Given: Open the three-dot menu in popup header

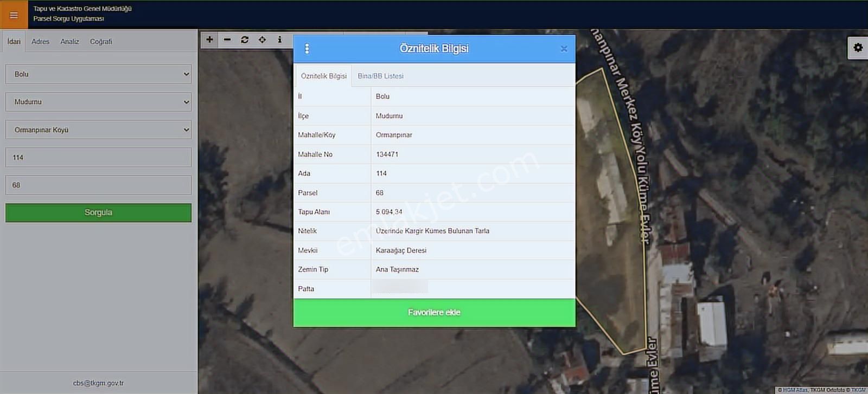Looking at the screenshot, I should [x=307, y=49].
